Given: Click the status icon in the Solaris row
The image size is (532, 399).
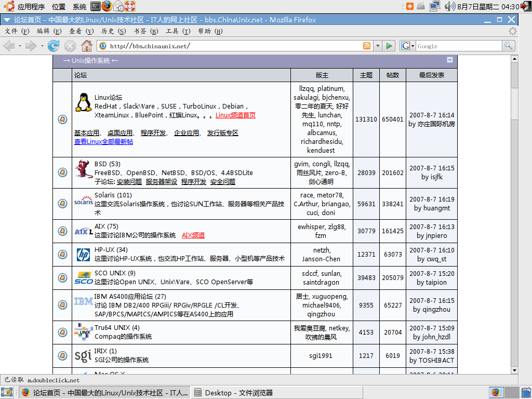Looking at the screenshot, I should coord(62,204).
